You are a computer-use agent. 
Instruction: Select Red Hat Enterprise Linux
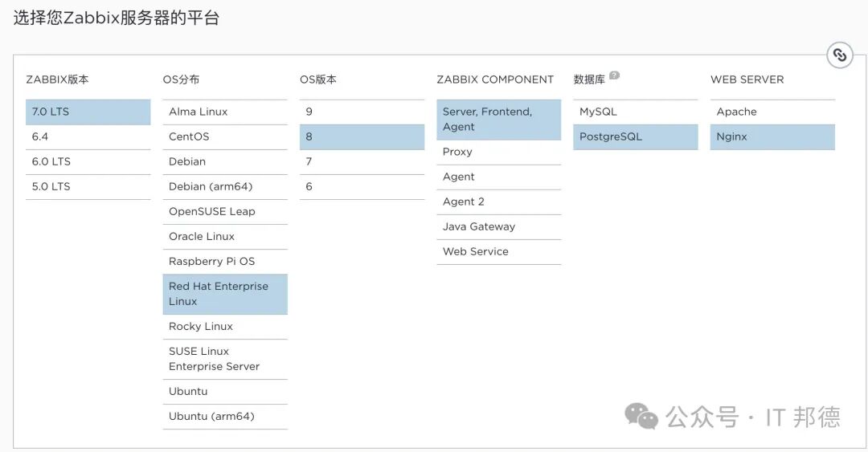tap(225, 294)
